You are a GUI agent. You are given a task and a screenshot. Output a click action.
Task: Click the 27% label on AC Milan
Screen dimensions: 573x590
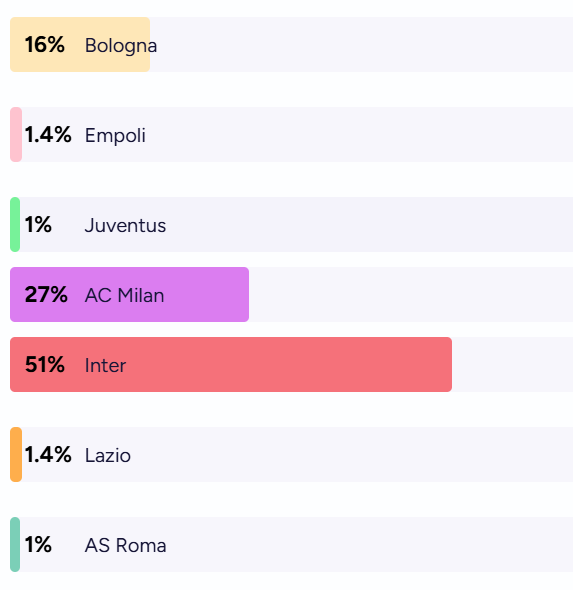point(46,295)
